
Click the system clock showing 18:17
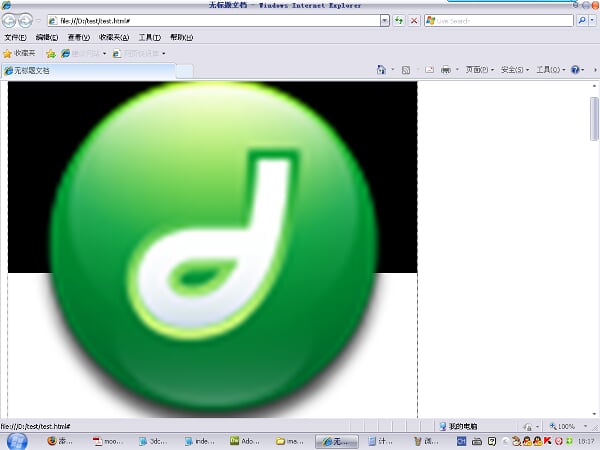586,441
